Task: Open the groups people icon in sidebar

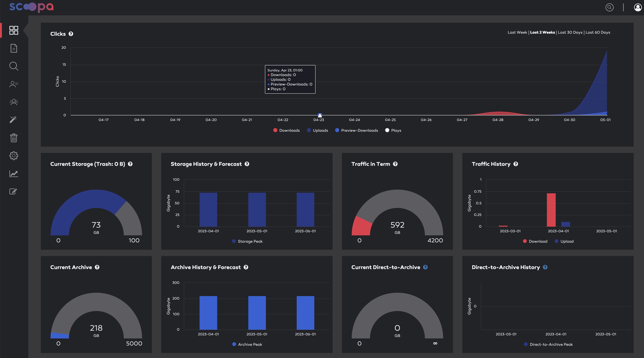Action: click(x=14, y=102)
